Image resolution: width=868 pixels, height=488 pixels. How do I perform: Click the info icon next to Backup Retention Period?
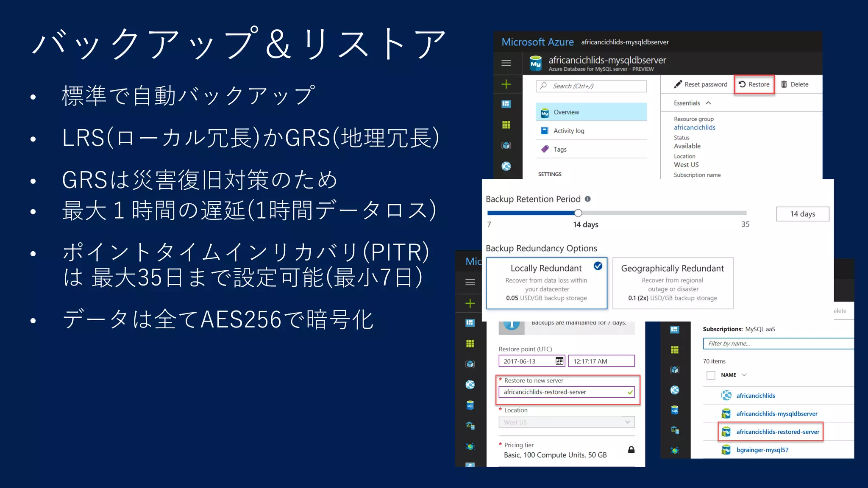[x=588, y=199]
